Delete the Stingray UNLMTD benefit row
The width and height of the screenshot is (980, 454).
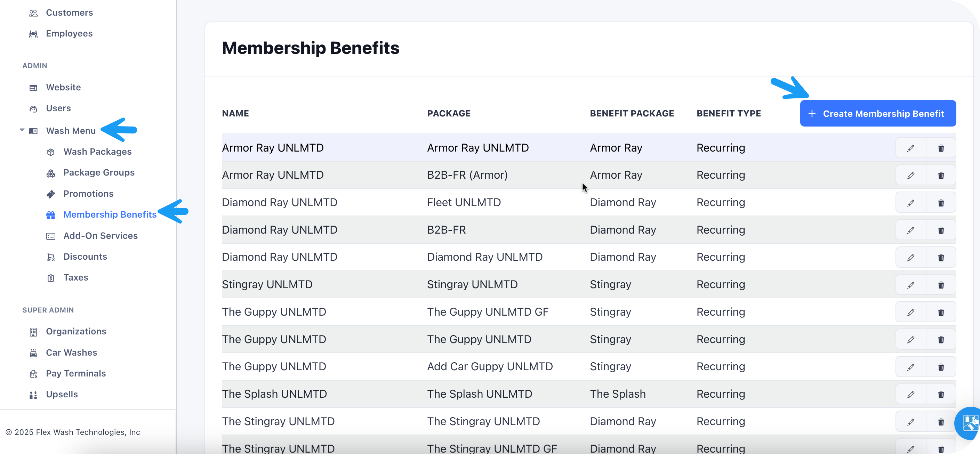(x=941, y=285)
